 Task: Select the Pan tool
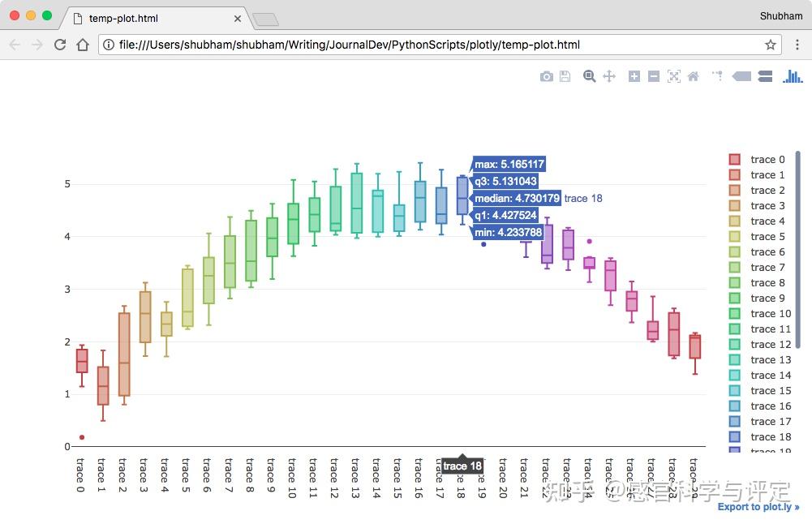point(609,76)
